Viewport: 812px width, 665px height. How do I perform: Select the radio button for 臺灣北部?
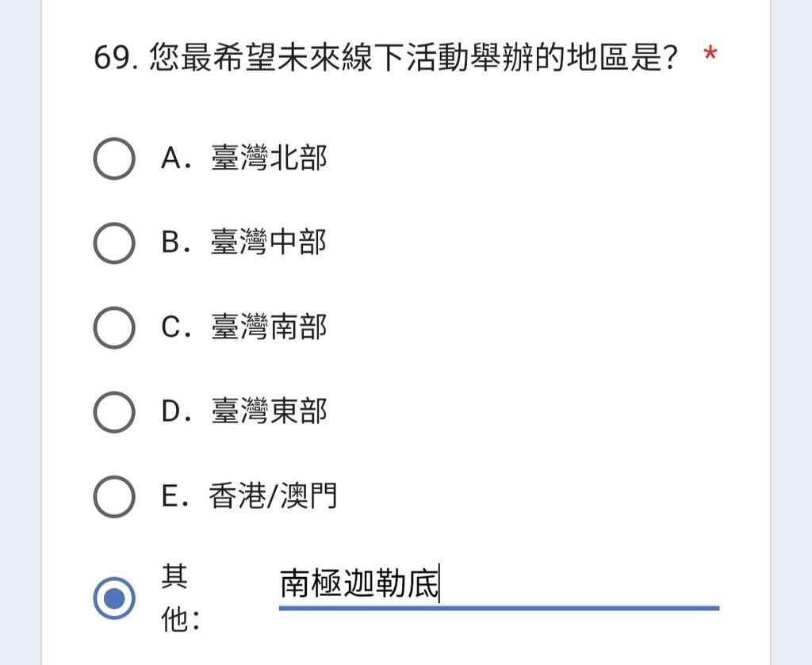114,159
